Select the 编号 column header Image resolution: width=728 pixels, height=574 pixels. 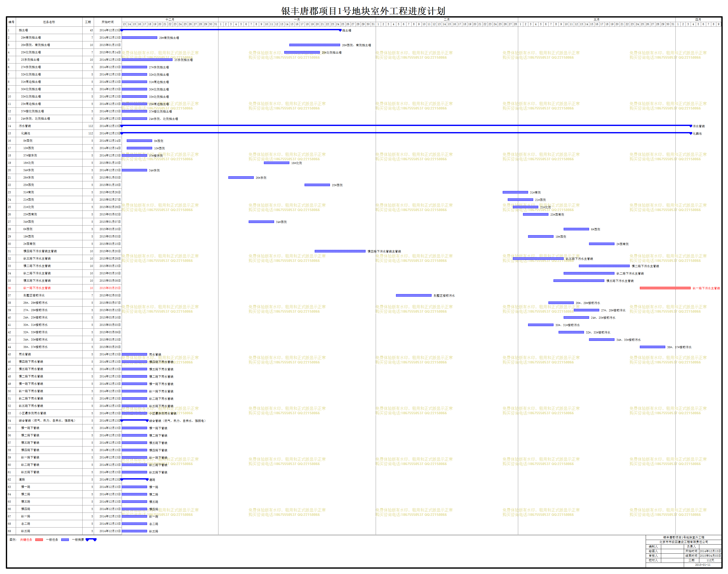(11, 22)
